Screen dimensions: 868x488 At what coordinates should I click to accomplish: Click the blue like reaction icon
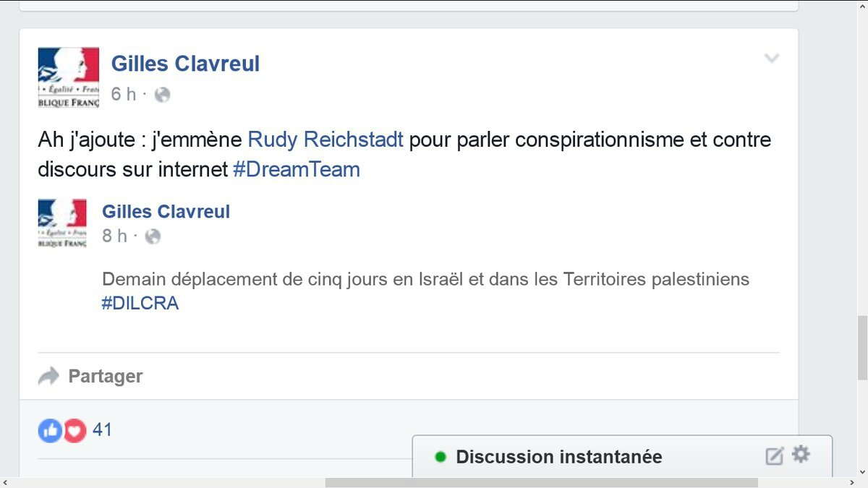point(50,431)
